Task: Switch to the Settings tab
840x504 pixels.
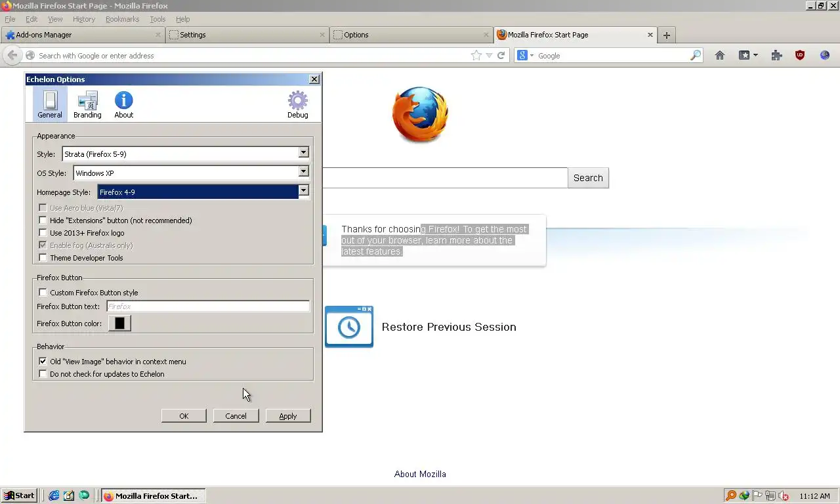Action: pos(247,35)
